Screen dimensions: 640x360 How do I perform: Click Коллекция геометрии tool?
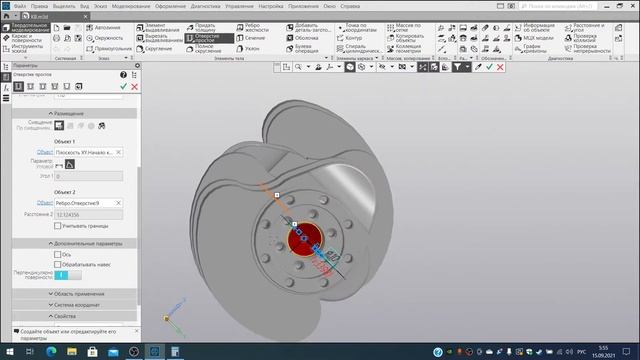pos(404,49)
